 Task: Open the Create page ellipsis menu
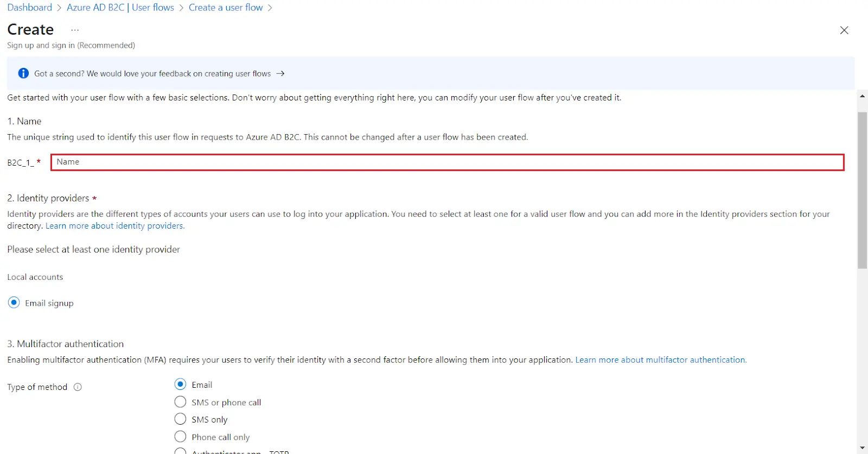click(75, 30)
